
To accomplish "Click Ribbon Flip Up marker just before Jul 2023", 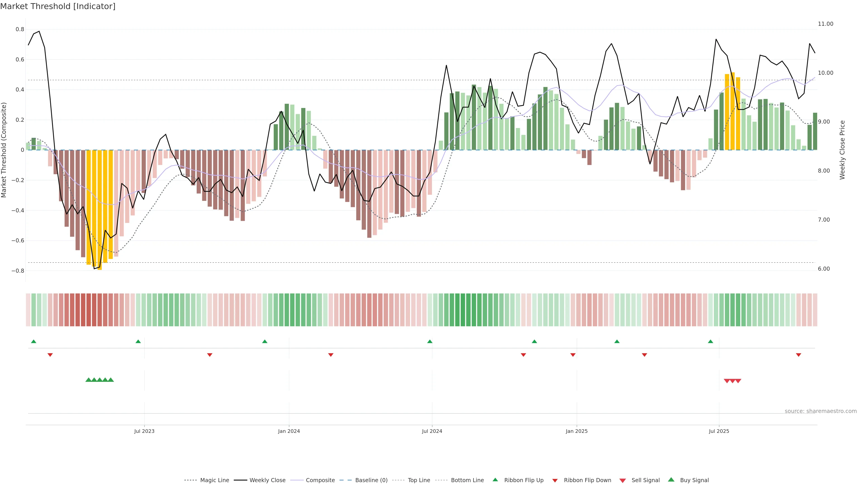I will coord(138,342).
